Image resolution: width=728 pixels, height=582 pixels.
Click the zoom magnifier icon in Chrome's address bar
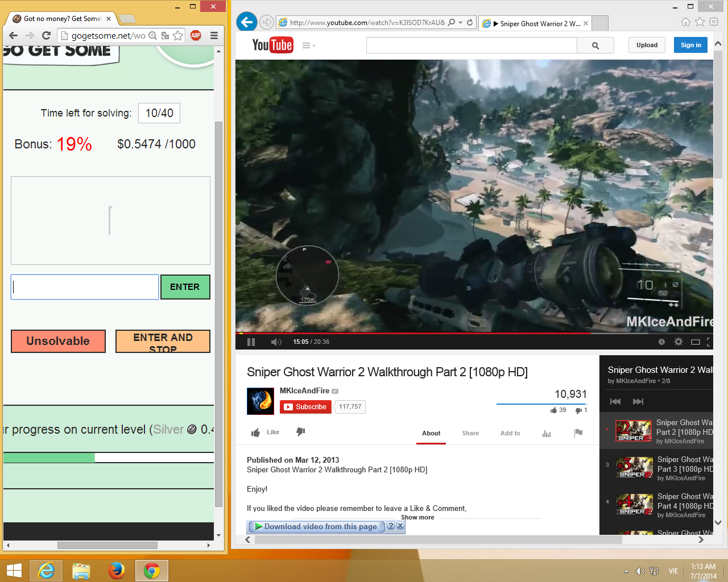[152, 35]
